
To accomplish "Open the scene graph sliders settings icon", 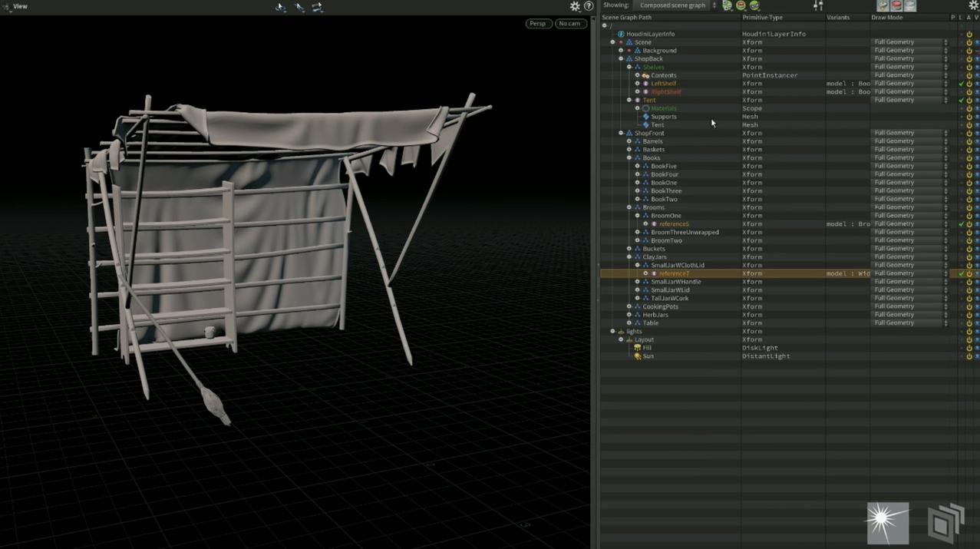I will pos(818,5).
